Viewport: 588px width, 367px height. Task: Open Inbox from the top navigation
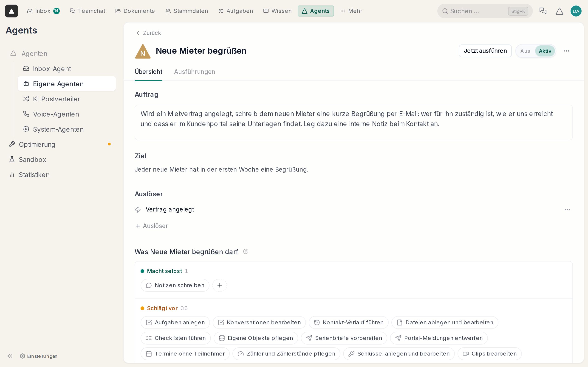point(43,11)
